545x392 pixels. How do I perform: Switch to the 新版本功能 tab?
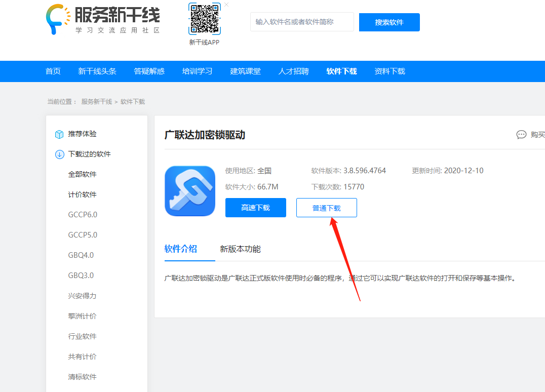[x=240, y=249]
